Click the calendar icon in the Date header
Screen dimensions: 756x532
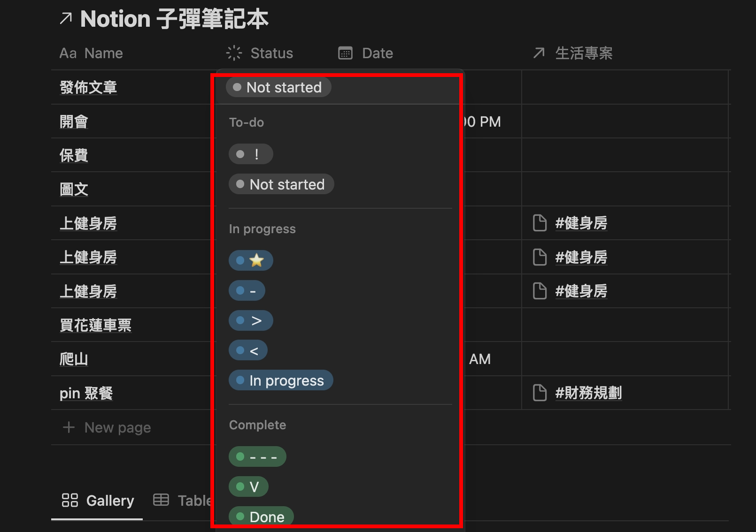coord(346,53)
